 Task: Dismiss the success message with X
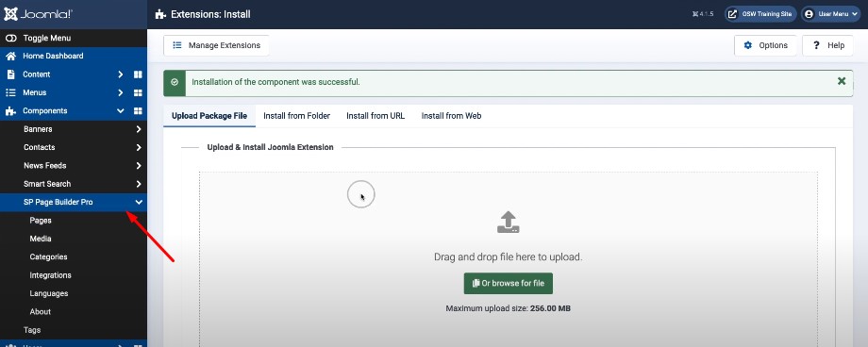click(x=842, y=81)
